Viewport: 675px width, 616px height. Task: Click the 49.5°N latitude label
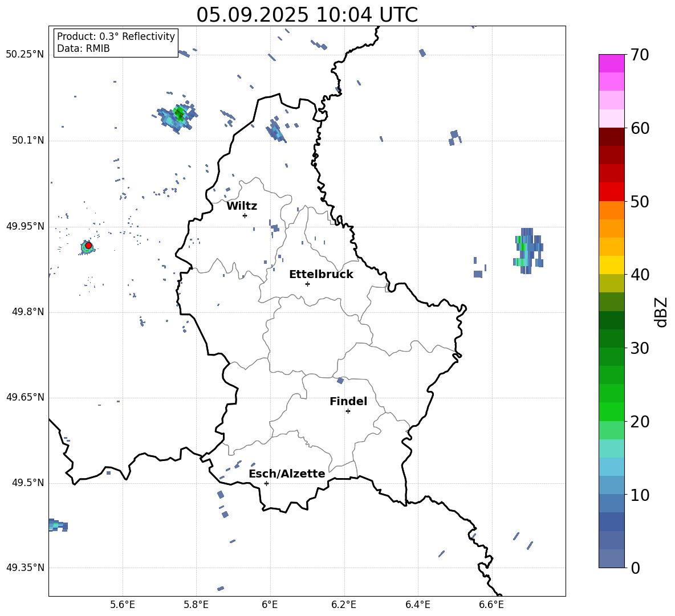click(28, 483)
